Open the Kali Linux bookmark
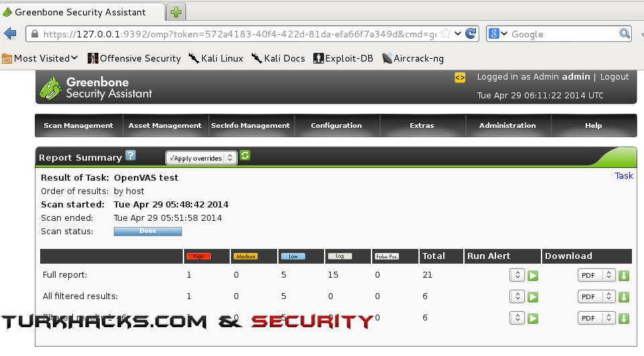Image resolution: width=644 pixels, height=356 pixels. pyautogui.click(x=216, y=58)
